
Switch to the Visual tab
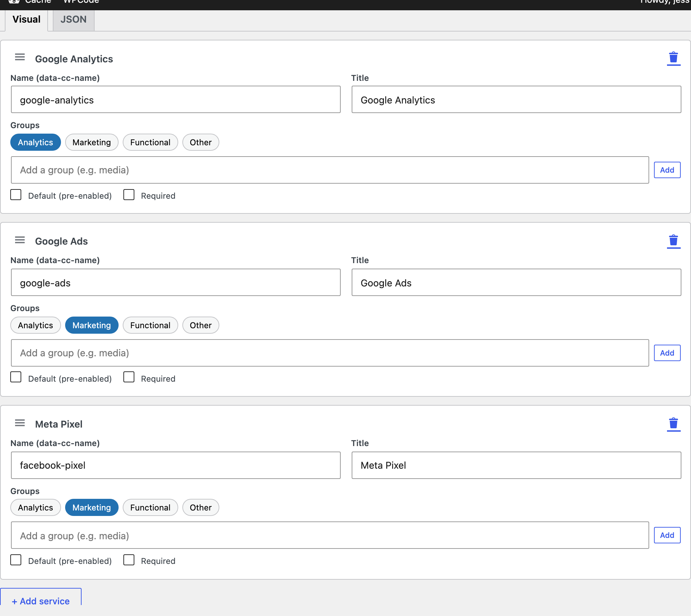click(26, 20)
